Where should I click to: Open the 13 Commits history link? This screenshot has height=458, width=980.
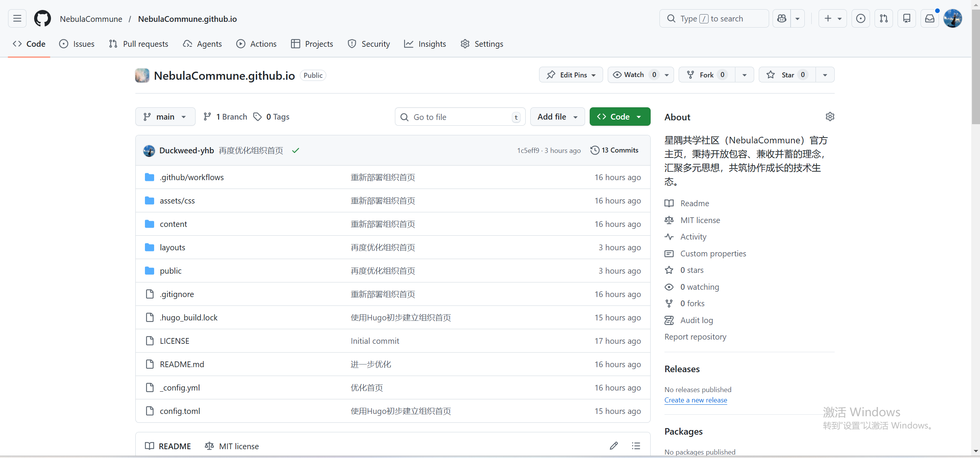pos(615,150)
